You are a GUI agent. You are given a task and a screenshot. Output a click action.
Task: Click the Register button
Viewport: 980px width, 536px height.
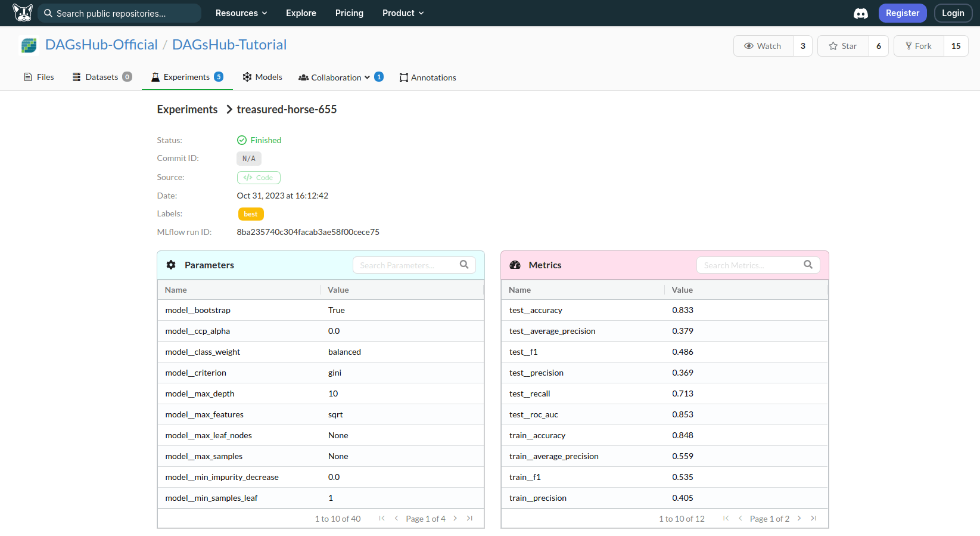[902, 13]
